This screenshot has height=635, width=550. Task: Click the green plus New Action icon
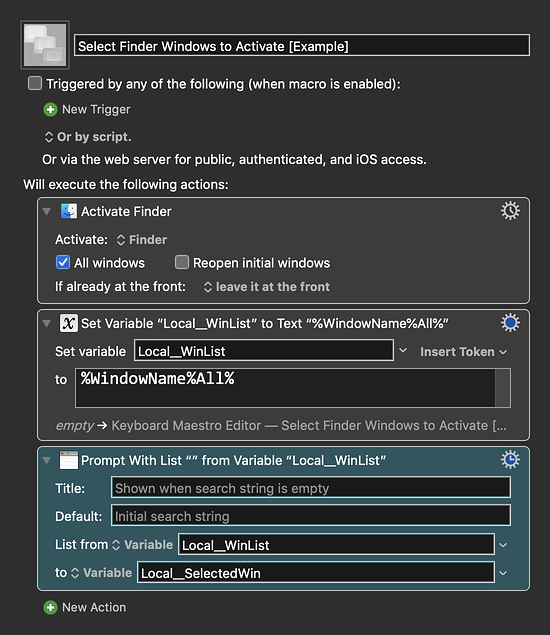point(51,607)
